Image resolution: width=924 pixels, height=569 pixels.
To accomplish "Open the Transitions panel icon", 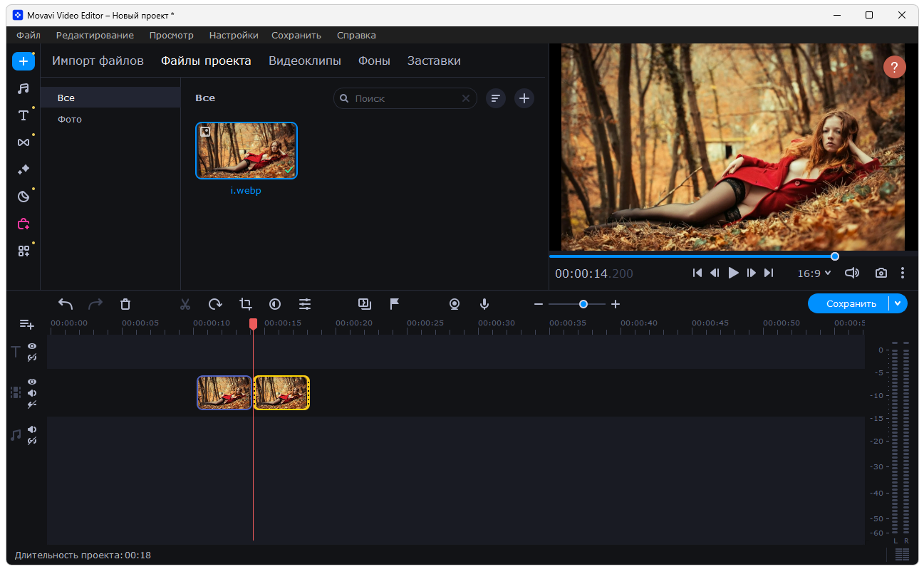I will pyautogui.click(x=24, y=142).
